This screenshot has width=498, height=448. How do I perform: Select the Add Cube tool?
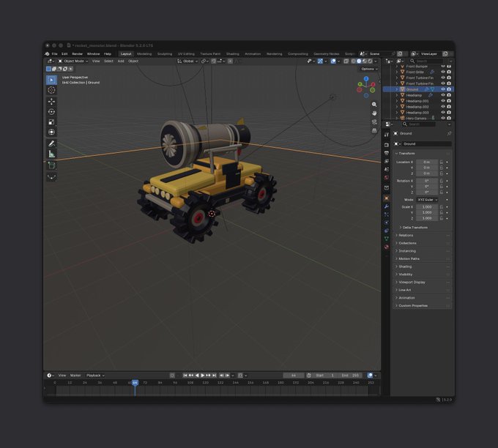pyautogui.click(x=51, y=165)
